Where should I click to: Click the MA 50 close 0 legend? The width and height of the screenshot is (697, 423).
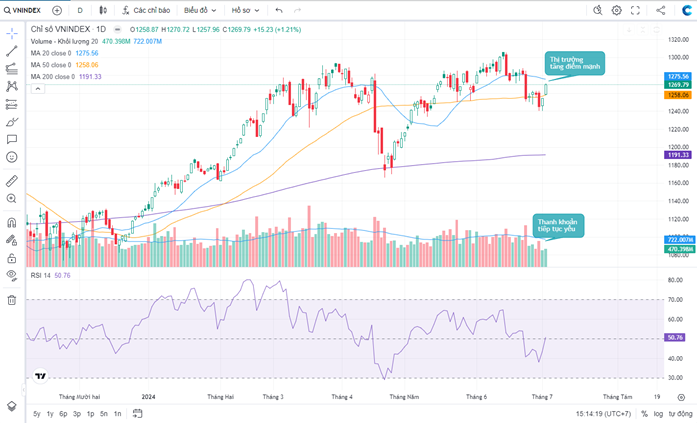coord(51,65)
